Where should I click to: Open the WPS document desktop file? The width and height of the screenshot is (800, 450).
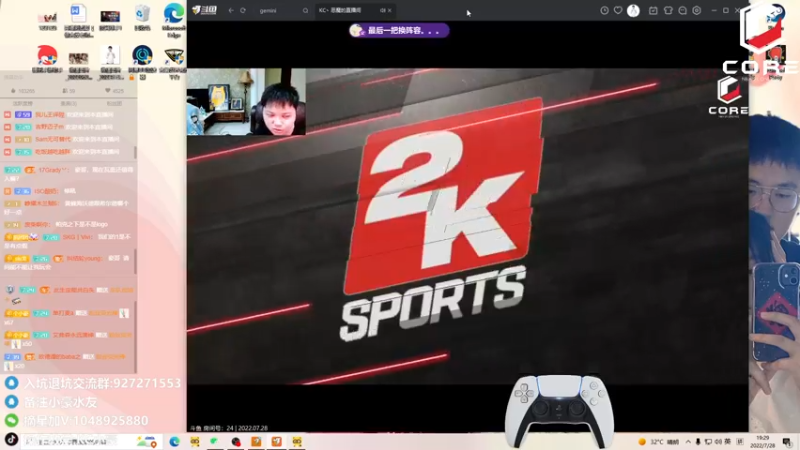[x=79, y=20]
